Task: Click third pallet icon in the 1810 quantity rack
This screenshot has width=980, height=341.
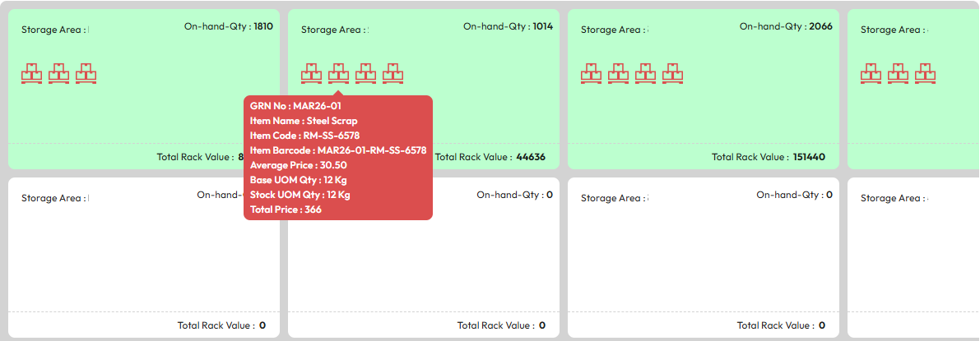Action: [86, 73]
